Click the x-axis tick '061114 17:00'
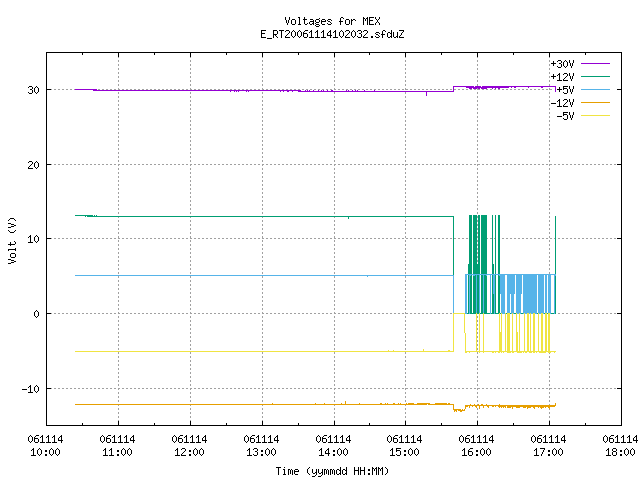The height and width of the screenshot is (480, 640). point(549,446)
